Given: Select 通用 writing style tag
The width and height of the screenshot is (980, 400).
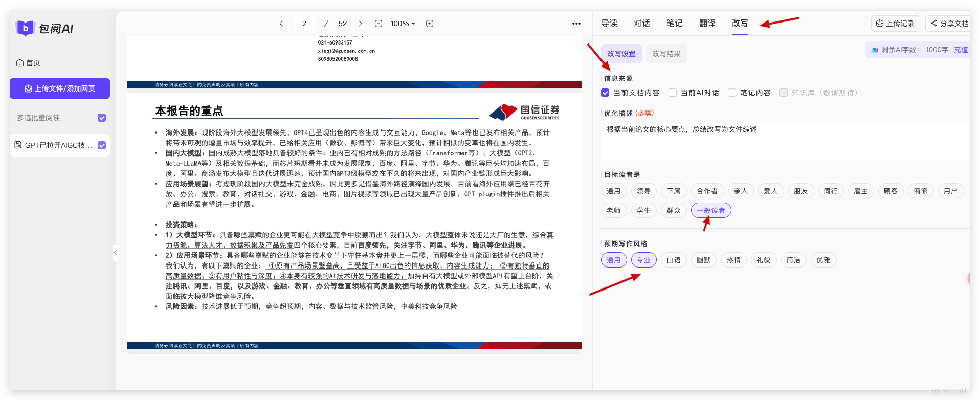Looking at the screenshot, I should 614,260.
